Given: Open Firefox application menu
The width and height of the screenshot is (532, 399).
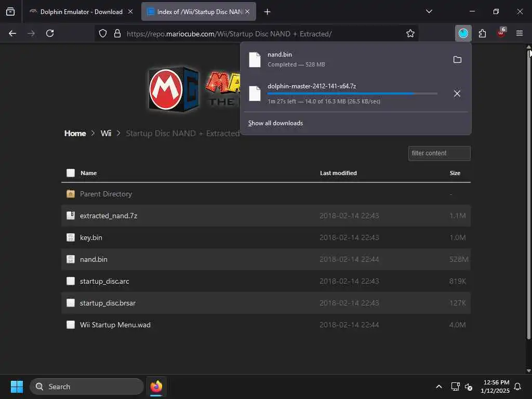Looking at the screenshot, I should pos(520,33).
